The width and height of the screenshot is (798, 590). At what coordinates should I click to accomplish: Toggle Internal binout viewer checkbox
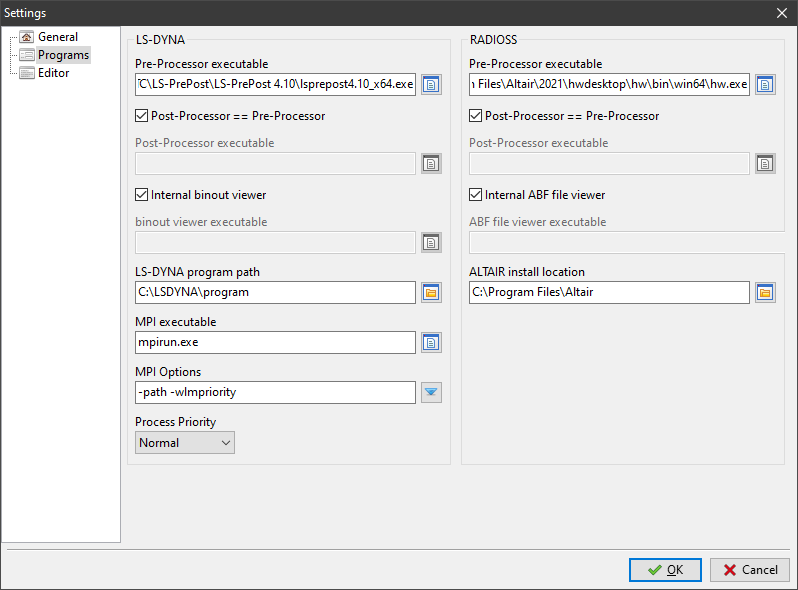(x=141, y=194)
